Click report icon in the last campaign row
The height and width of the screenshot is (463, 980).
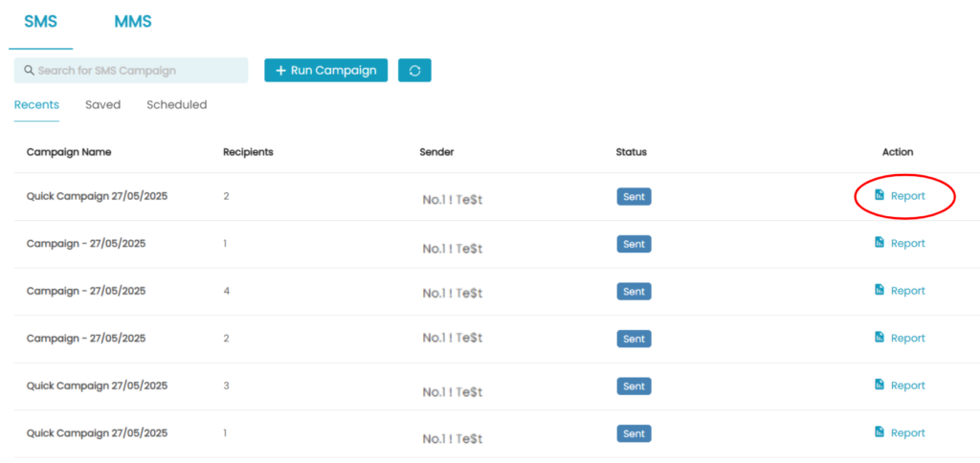pos(880,432)
